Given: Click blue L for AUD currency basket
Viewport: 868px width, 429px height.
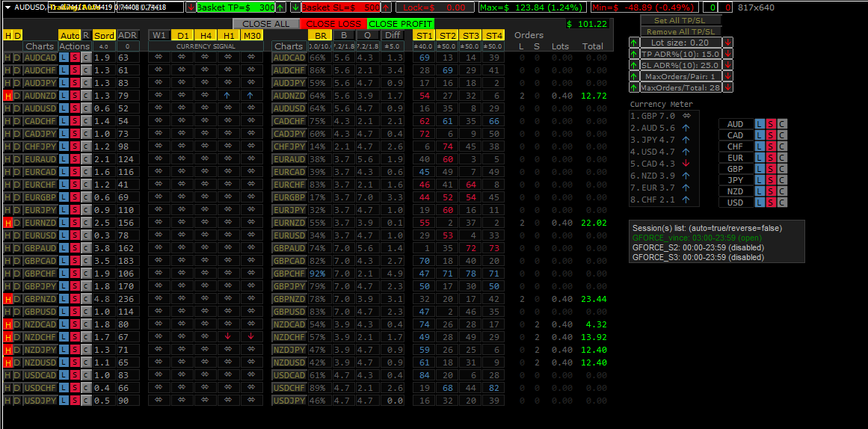Looking at the screenshot, I should [760, 124].
